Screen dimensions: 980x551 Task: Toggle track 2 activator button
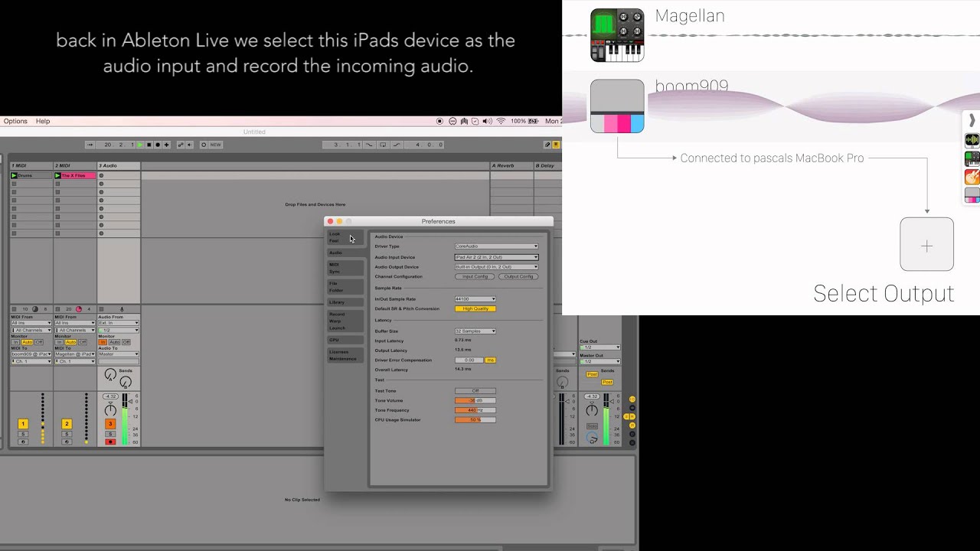(67, 424)
